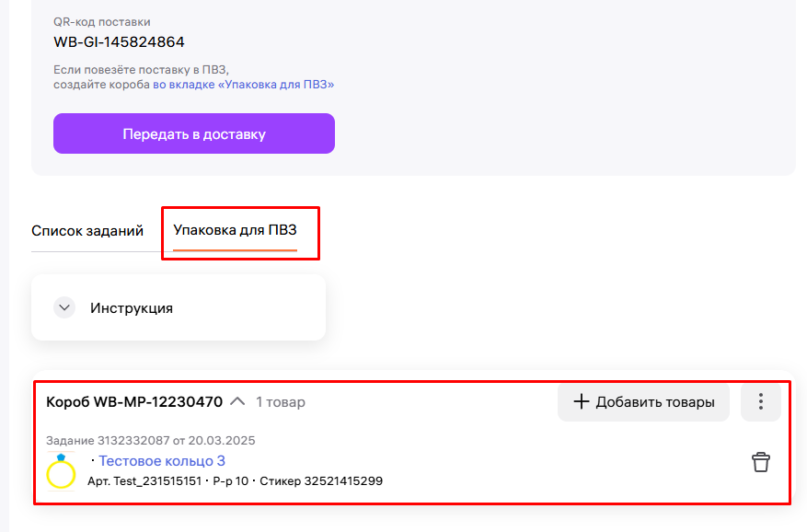Screen dimensions: 807x532
Task: Open the three-dot menu for the box
Action: click(x=761, y=401)
